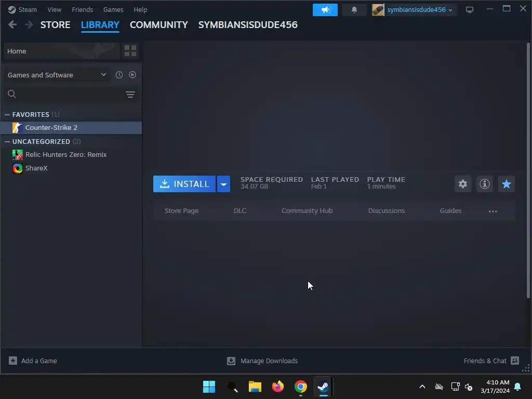
Task: Open symbiansisdude456 account dropdown
Action: 420,10
